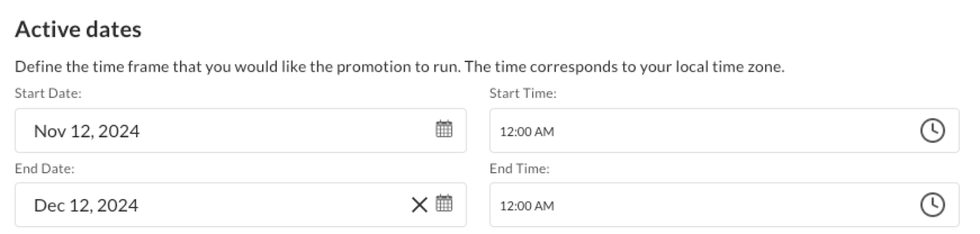
Task: Open the End Time clock picker
Action: tap(932, 205)
